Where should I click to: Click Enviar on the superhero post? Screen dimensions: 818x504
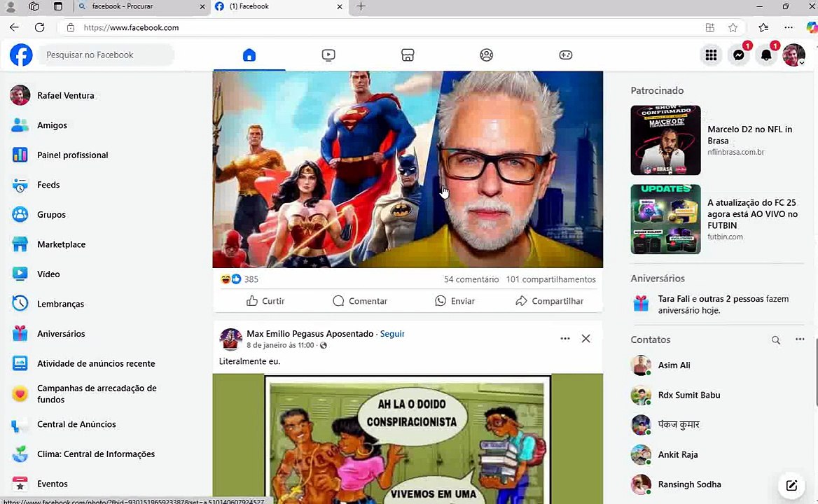(455, 301)
